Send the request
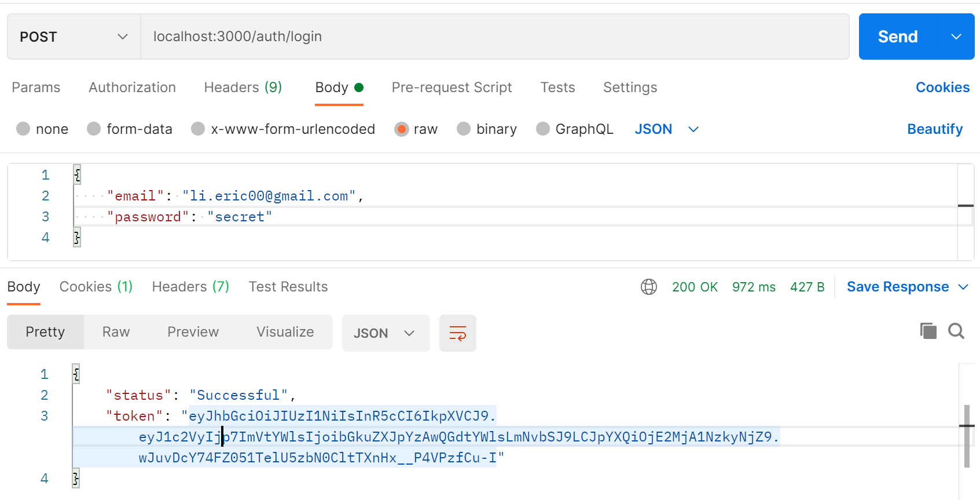 898,37
